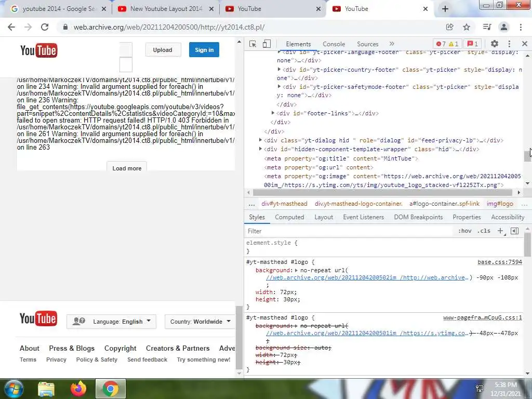Select img#logo in the breadcrumb
Viewport: 532px width, 399px height.
tap(500, 204)
